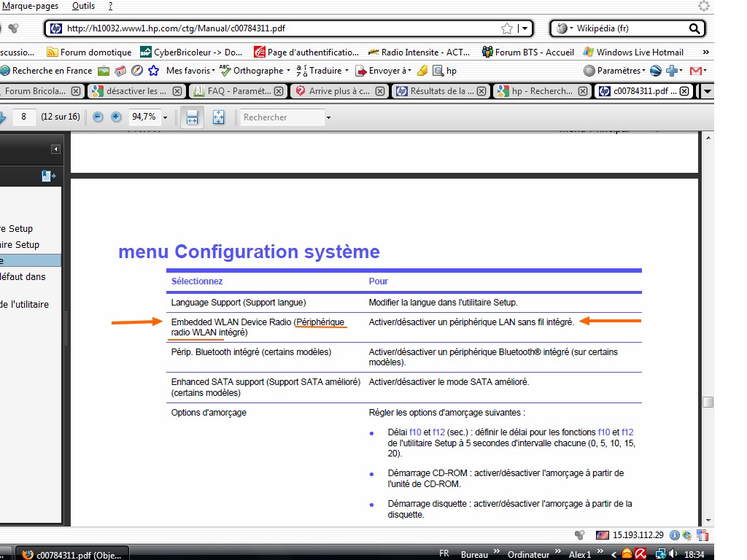Open the bookmarks panel options icon

[x=48, y=176]
